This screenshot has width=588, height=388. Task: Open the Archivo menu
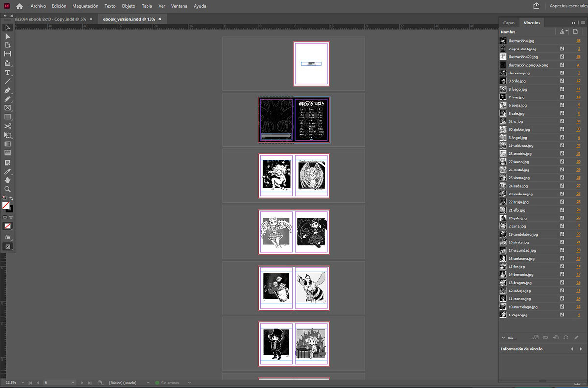coord(38,6)
